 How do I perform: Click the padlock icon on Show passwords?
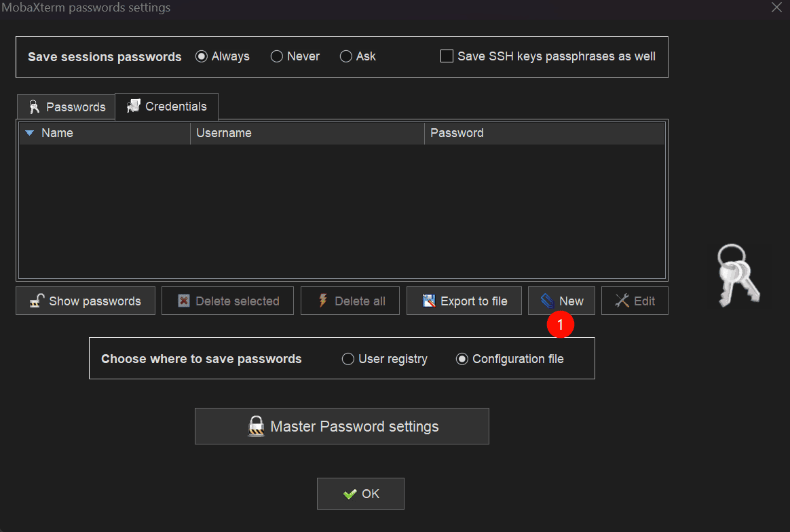coord(37,301)
